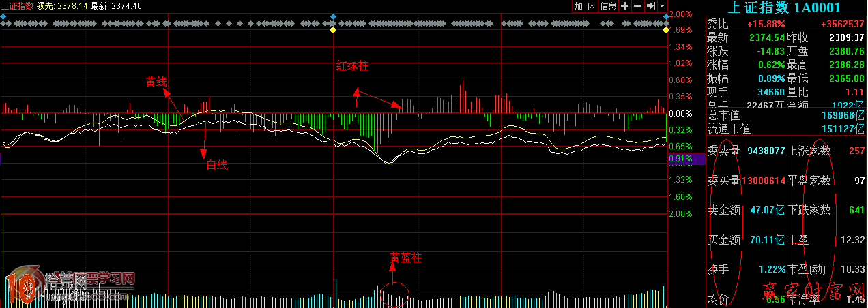
Task: Expand the toolbar dropdown arrow
Action: (x=662, y=6)
